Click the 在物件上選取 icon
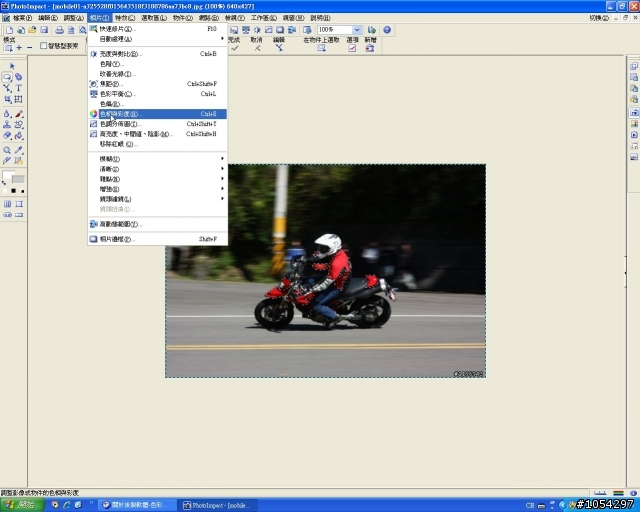 click(x=322, y=48)
